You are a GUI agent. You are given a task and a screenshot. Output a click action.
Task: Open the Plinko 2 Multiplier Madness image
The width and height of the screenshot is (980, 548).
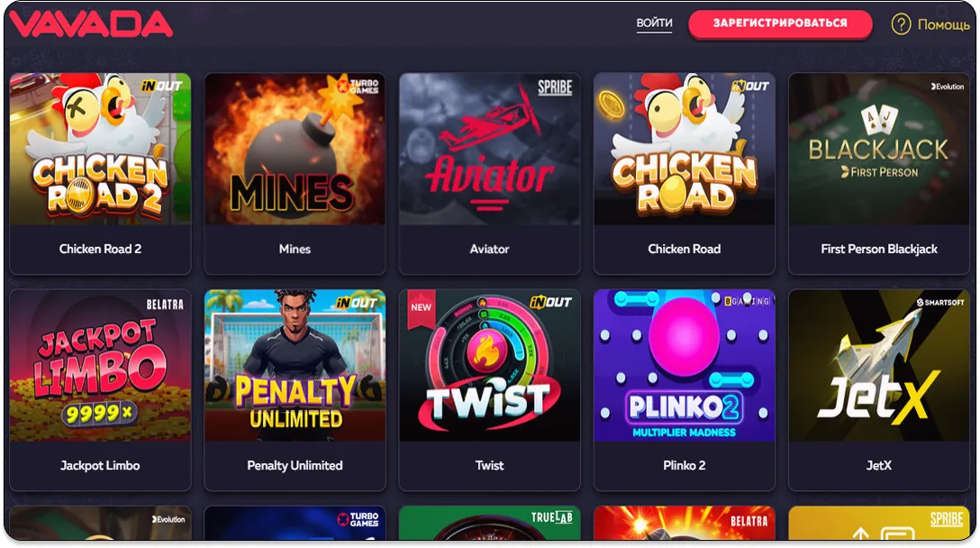[x=685, y=365]
